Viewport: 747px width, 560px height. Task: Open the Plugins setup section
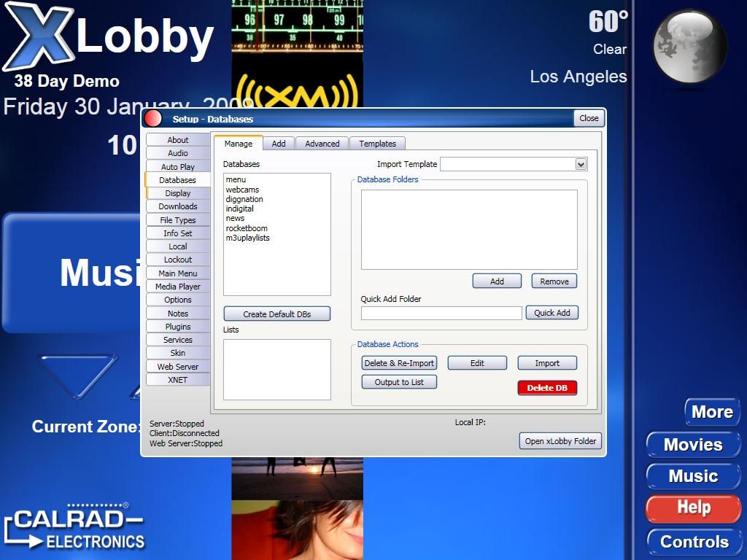pos(178,327)
